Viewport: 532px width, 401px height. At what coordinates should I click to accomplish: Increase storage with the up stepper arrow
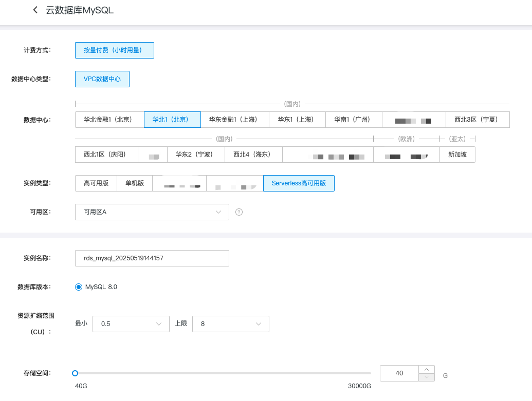(427, 370)
